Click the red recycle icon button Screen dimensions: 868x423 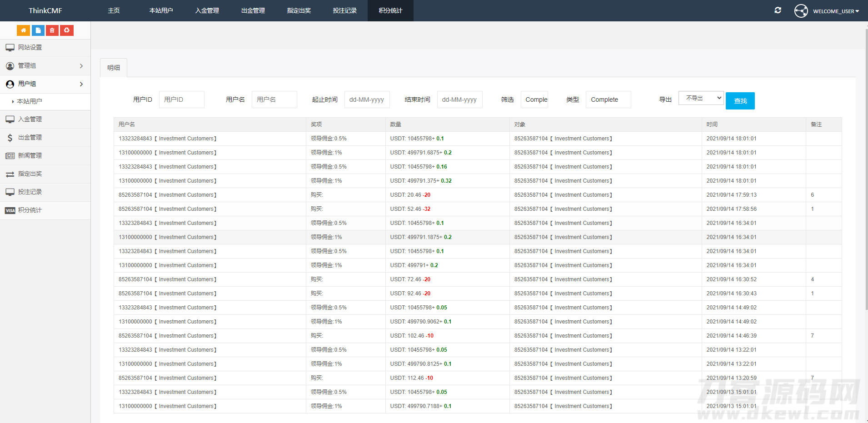67,30
